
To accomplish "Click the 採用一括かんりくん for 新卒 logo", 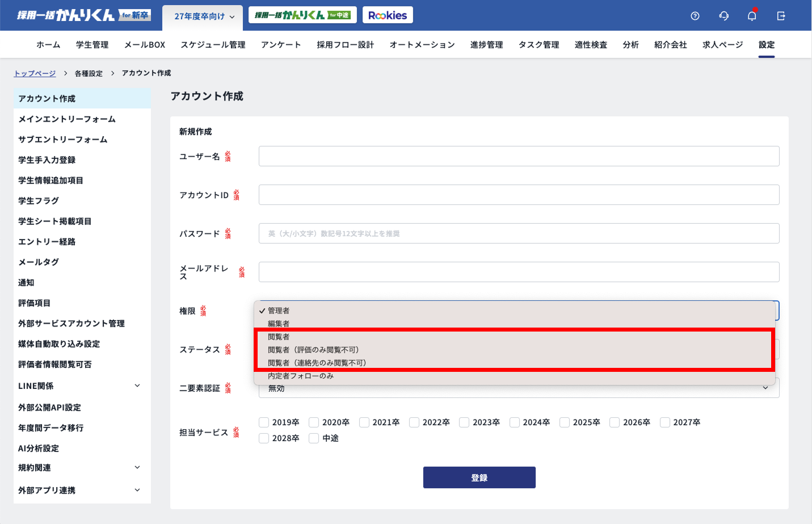I will coord(83,15).
